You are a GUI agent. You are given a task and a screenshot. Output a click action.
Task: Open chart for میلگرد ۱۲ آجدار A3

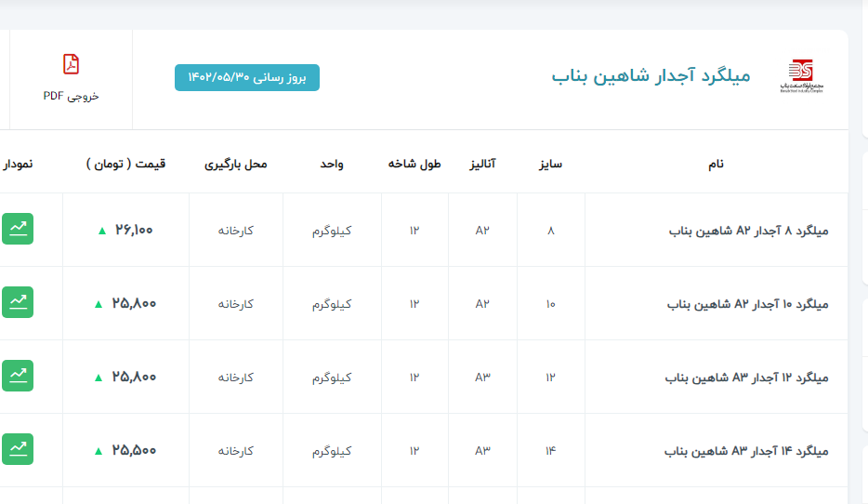[17, 376]
